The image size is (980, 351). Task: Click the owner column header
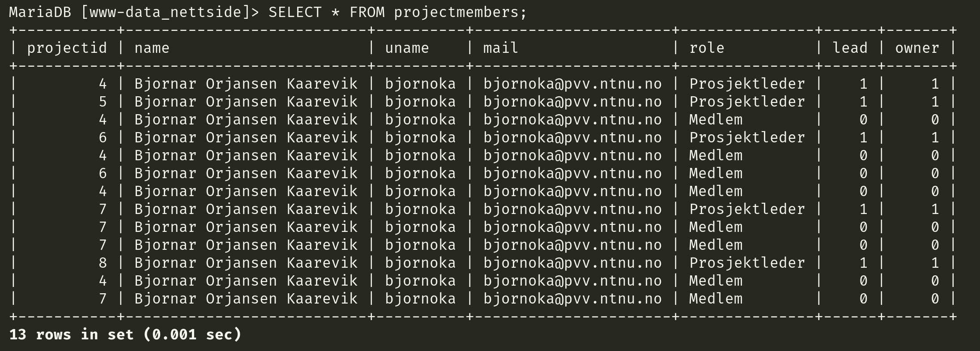917,48
